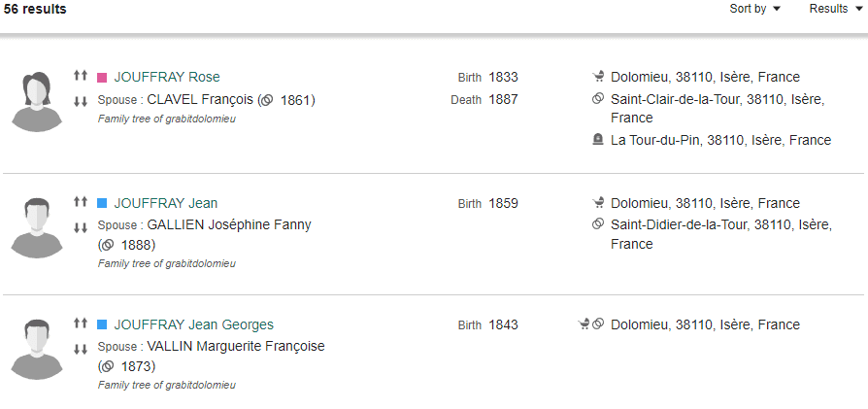Screen dimensions: 868x409
Task: Click ancestors up-arrows icon for JOUFFRAY Jean
Action: point(81,202)
